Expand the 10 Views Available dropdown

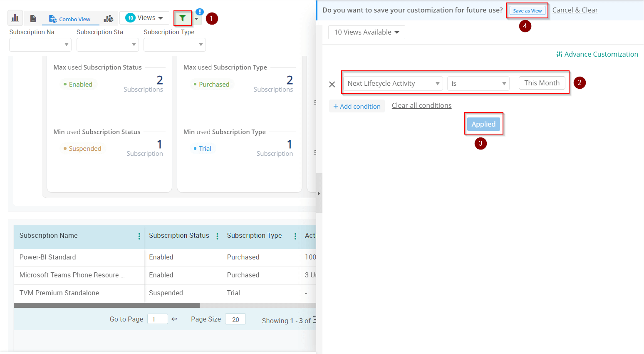click(x=366, y=32)
